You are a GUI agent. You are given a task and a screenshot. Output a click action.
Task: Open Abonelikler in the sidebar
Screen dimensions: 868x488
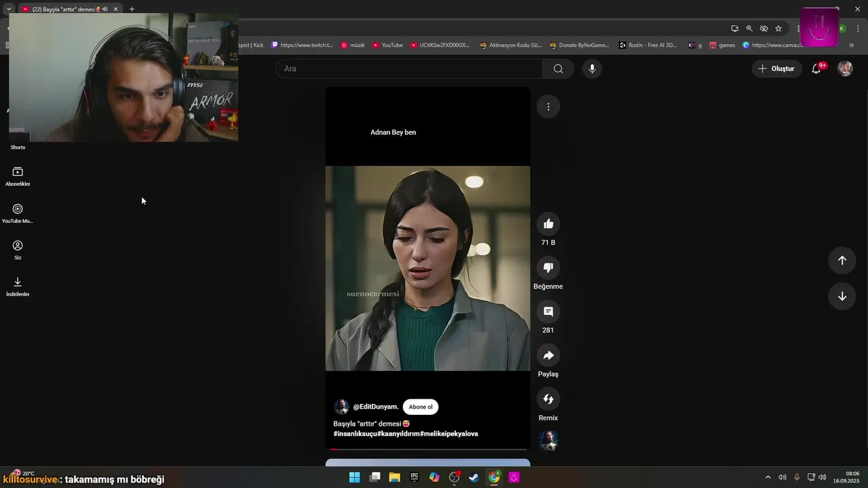click(18, 176)
